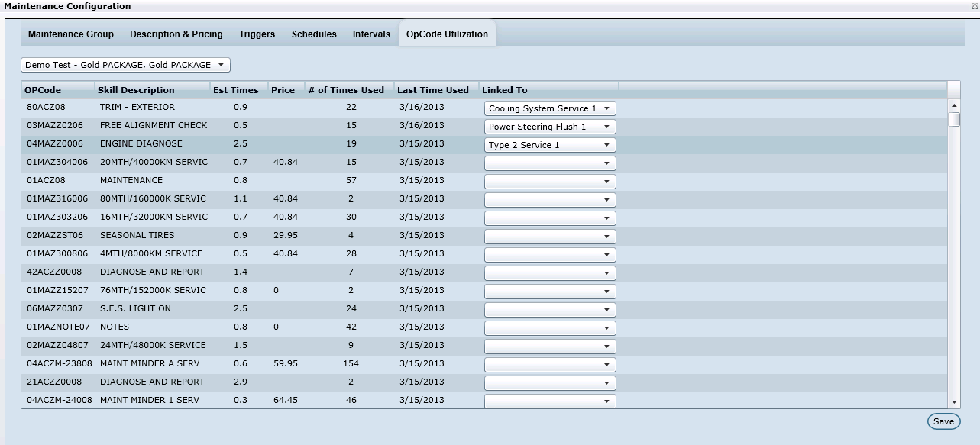Click the Save button
This screenshot has height=445, width=980.
(943, 421)
